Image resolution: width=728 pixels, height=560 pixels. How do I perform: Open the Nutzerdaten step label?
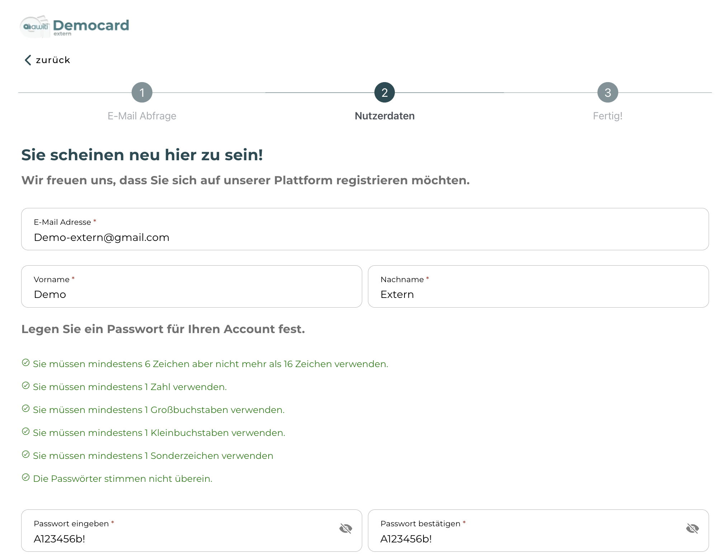pos(384,116)
